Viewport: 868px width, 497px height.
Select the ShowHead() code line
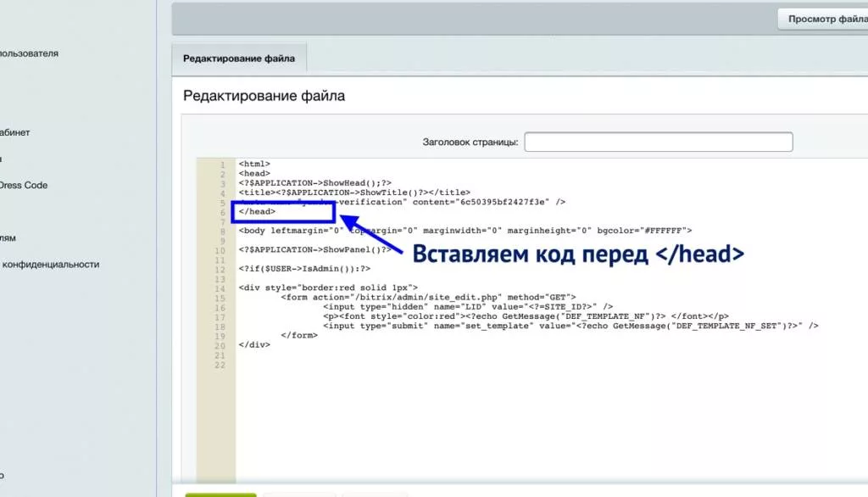(315, 183)
